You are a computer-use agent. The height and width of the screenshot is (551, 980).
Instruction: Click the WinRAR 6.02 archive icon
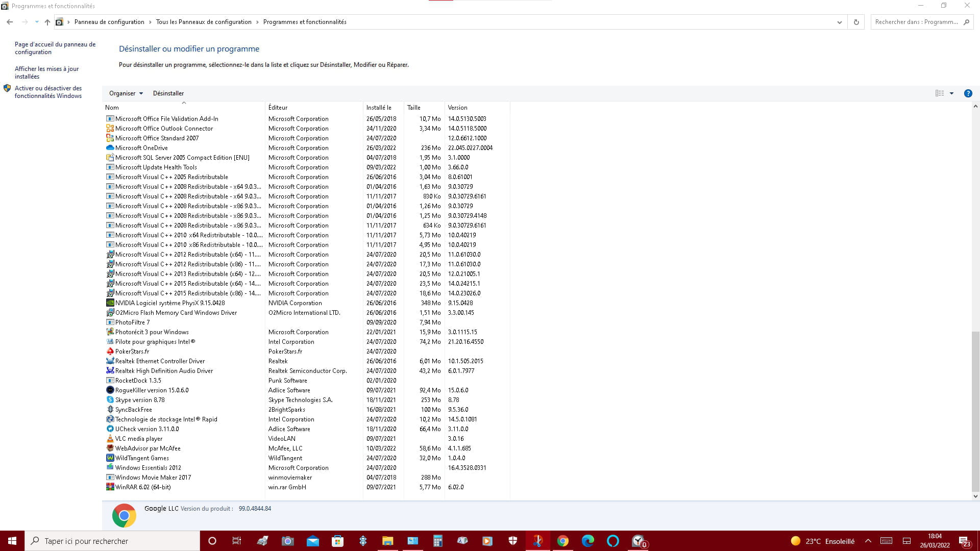click(x=110, y=487)
